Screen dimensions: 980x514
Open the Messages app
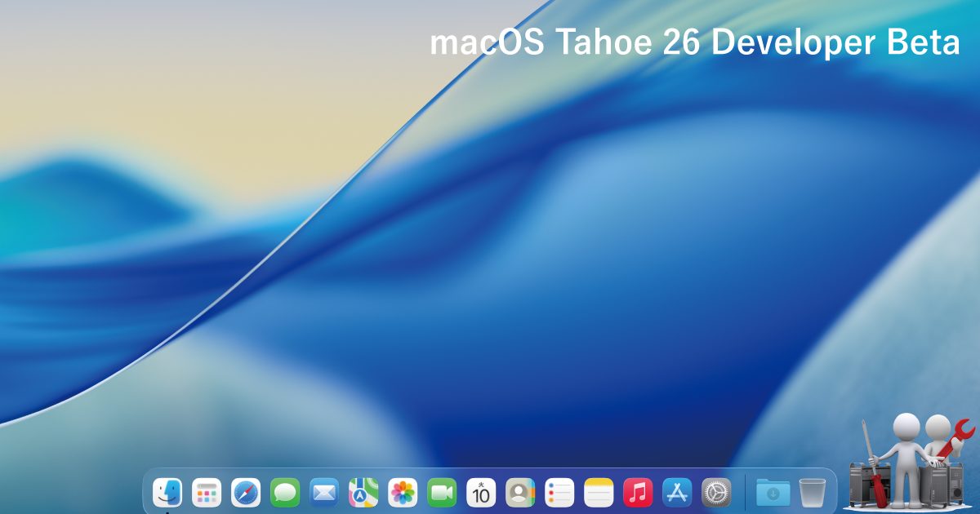coord(284,492)
